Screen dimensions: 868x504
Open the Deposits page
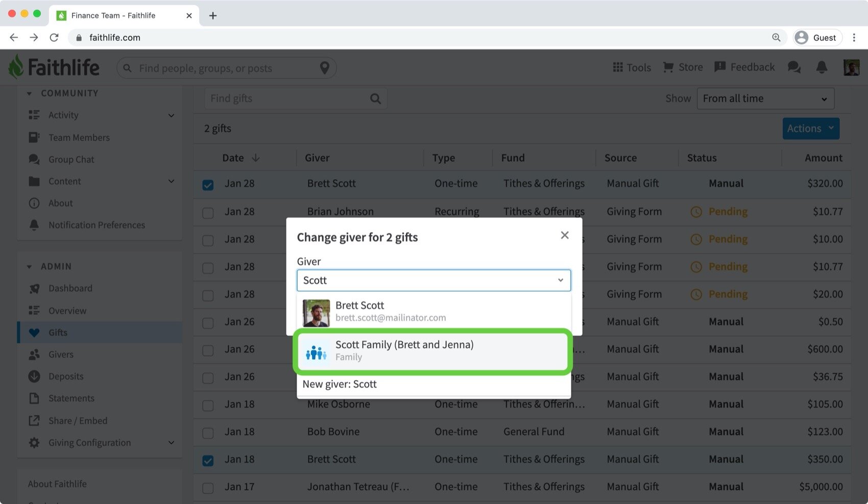click(x=66, y=376)
